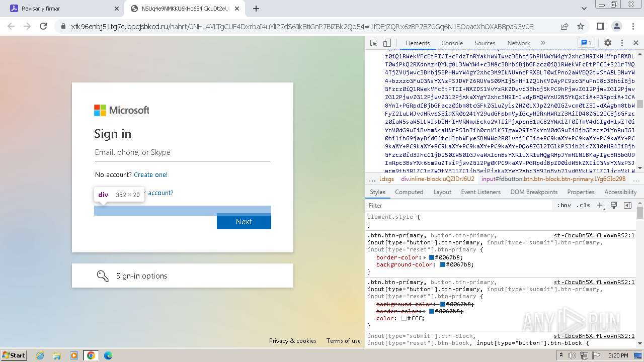
Task: Expand the struck-through border-color triangle
Action: [425, 311]
